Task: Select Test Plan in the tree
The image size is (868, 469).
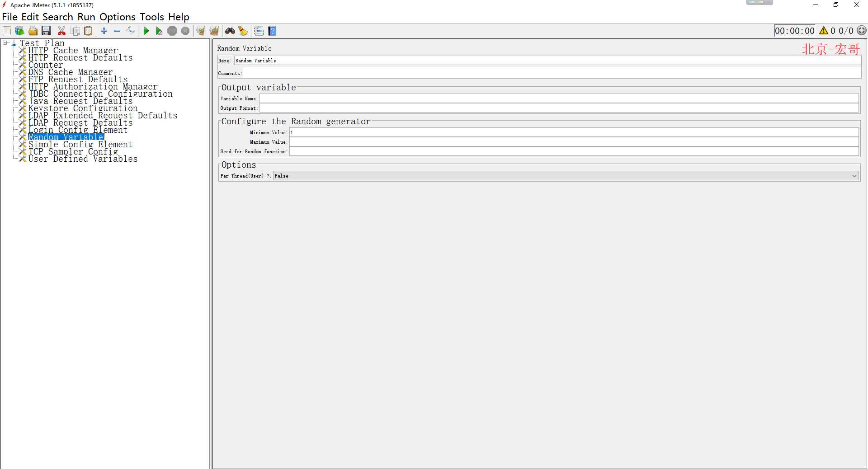Action: click(42, 43)
